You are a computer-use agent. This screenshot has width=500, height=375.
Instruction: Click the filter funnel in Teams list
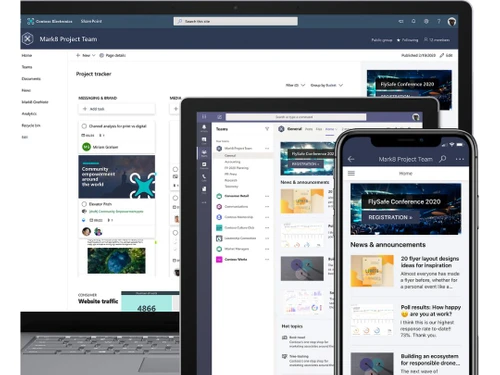[x=267, y=129]
